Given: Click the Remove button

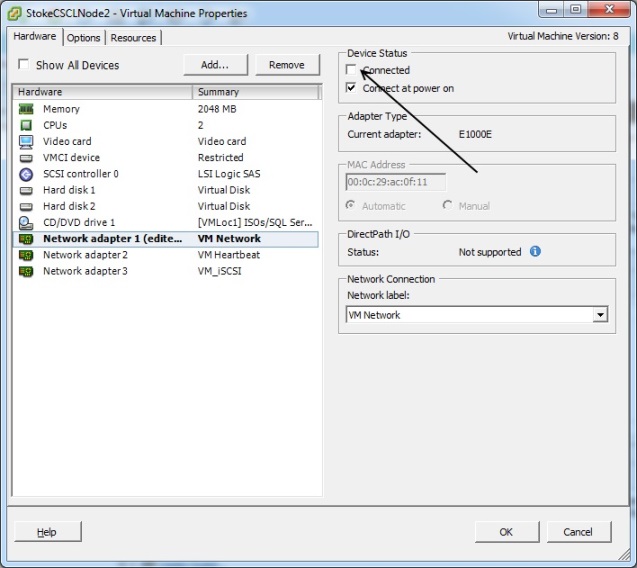Looking at the screenshot, I should coord(287,65).
